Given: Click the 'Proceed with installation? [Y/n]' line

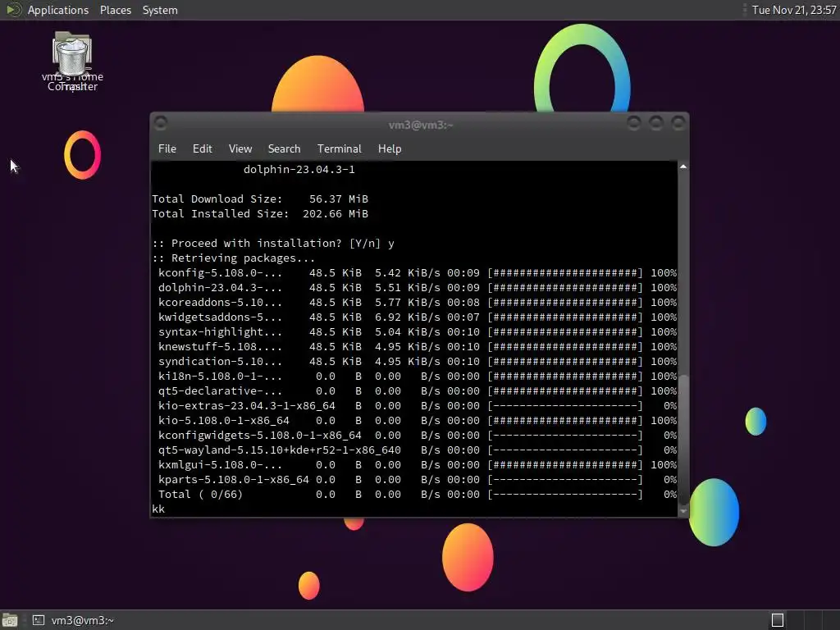Looking at the screenshot, I should pyautogui.click(x=273, y=243).
